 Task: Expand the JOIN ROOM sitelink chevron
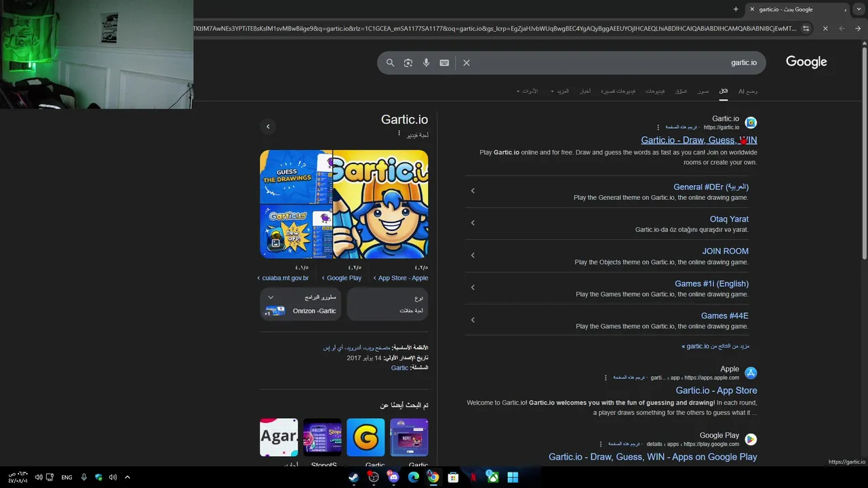[x=473, y=255]
